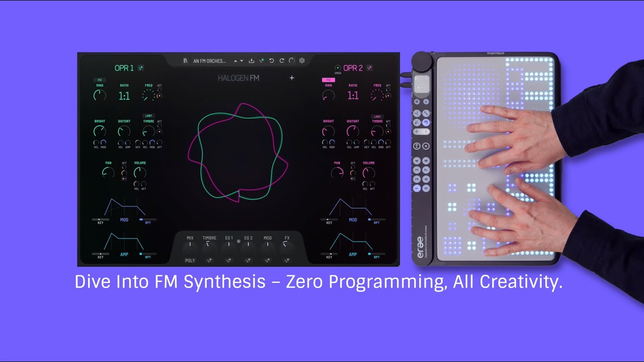Toggle pink FIX button on OPR 2
Image resolution: width=644 pixels, height=362 pixels.
(329, 80)
